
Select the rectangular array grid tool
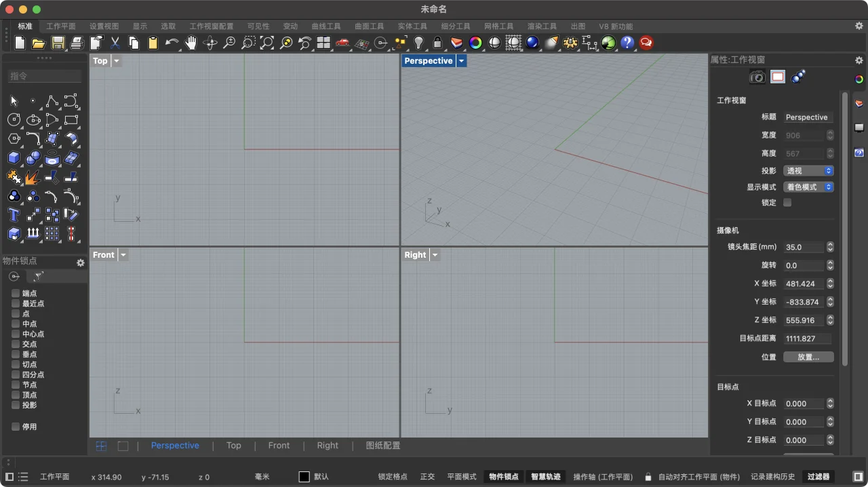coord(52,234)
